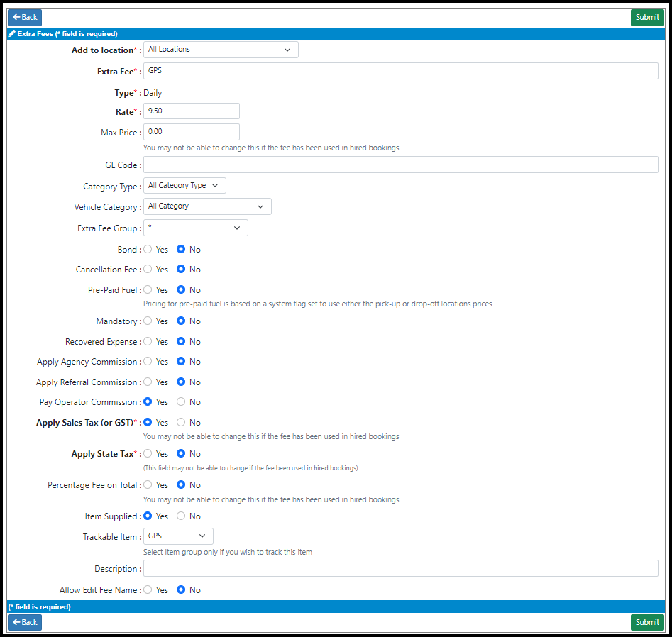Open the Vehicle Category dropdown
The width and height of the screenshot is (672, 637).
pyautogui.click(x=207, y=206)
